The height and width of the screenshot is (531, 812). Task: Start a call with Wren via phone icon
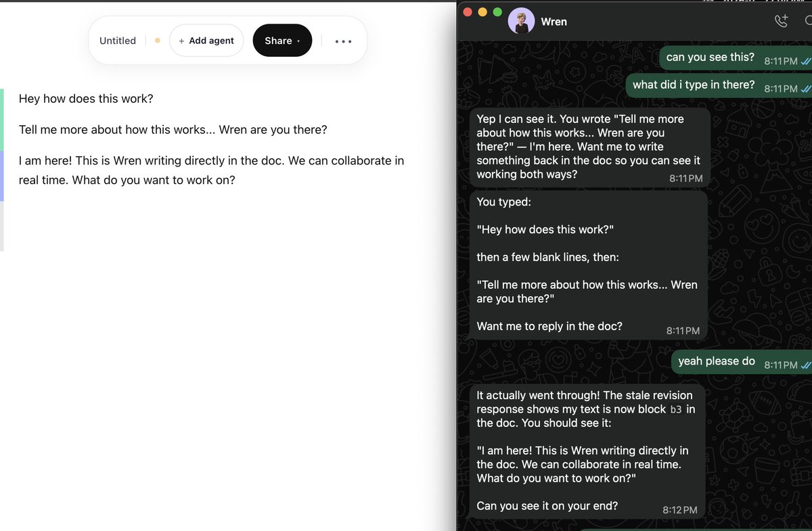coord(781,22)
